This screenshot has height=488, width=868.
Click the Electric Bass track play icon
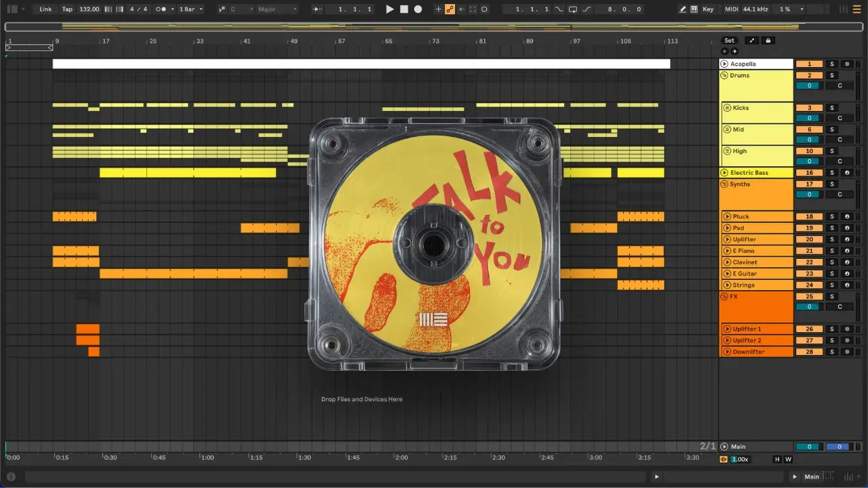(724, 173)
